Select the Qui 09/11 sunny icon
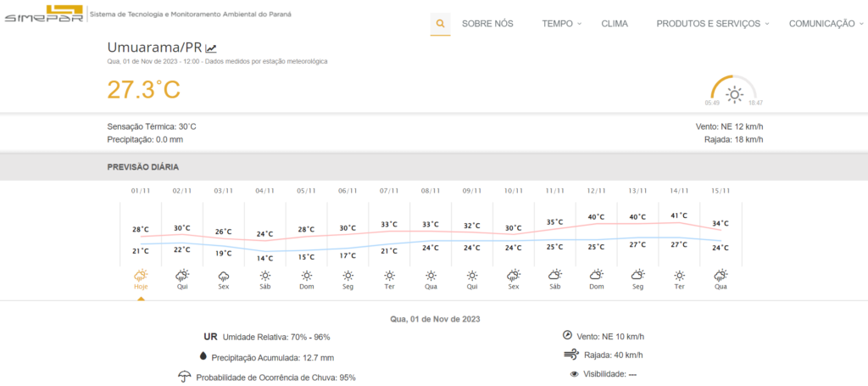Image resolution: width=868 pixels, height=386 pixels. point(471,275)
